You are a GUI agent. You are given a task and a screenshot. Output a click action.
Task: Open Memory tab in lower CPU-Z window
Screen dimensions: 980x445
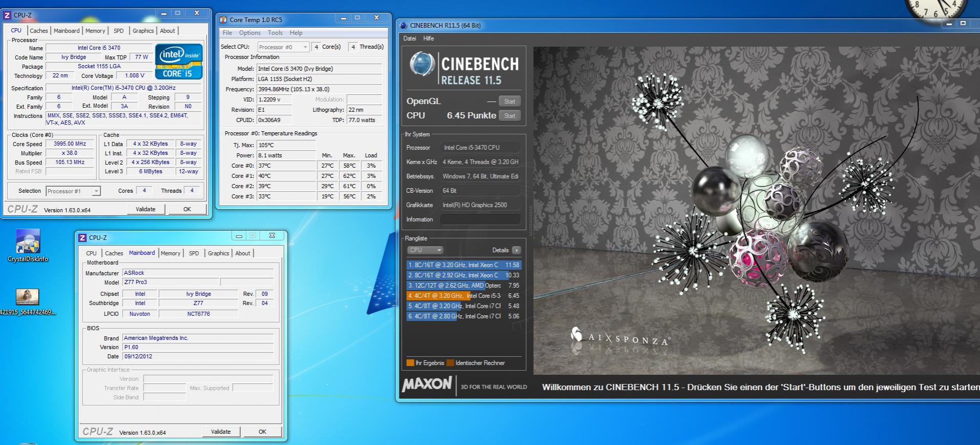click(x=171, y=253)
